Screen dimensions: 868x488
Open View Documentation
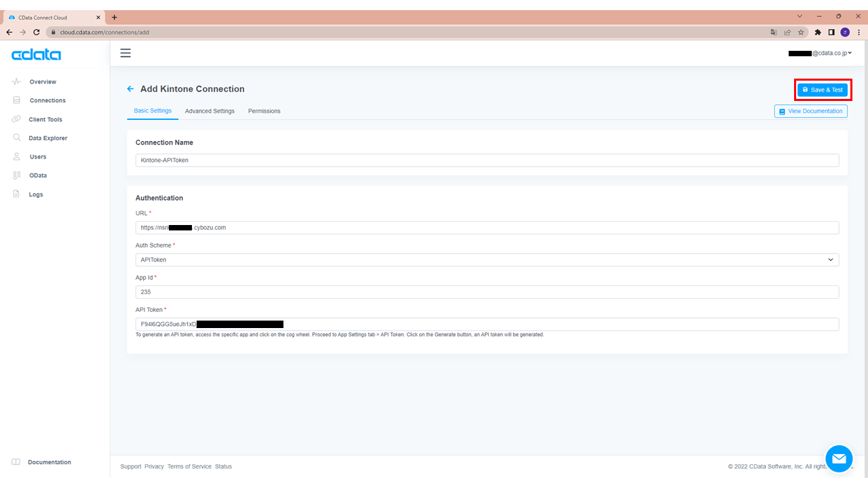point(811,110)
